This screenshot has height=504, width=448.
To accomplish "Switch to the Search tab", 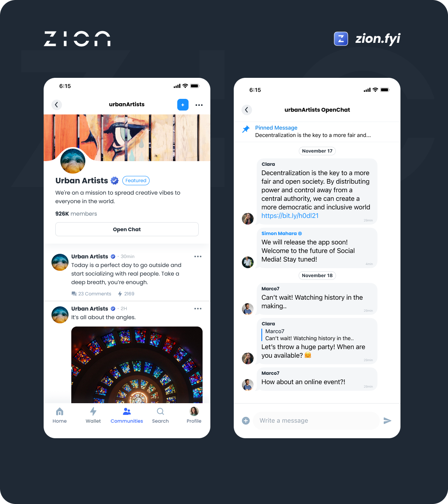I will tap(161, 415).
